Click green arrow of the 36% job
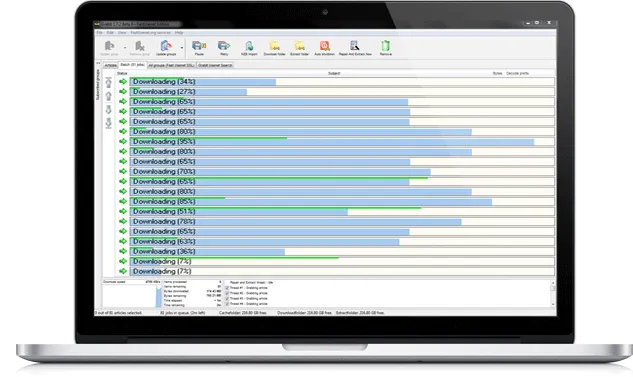This screenshot has height=377, width=633. [123, 251]
